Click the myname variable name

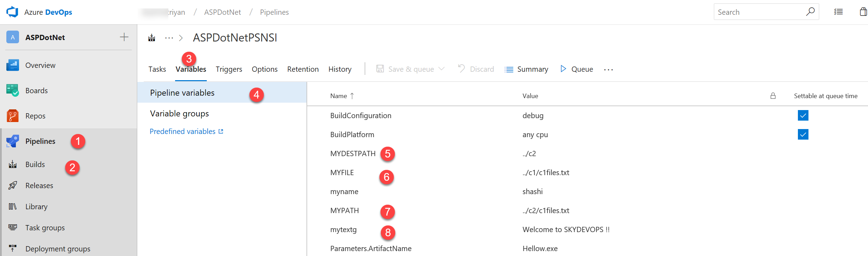click(x=344, y=192)
